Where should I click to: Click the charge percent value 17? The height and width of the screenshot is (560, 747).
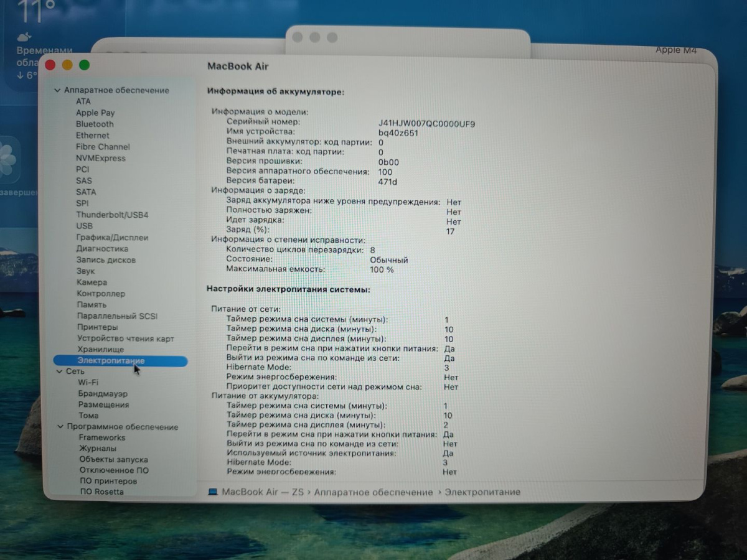451,231
